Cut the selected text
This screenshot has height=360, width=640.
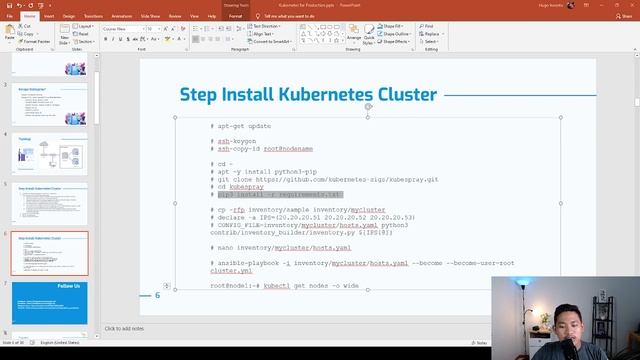[24, 26]
